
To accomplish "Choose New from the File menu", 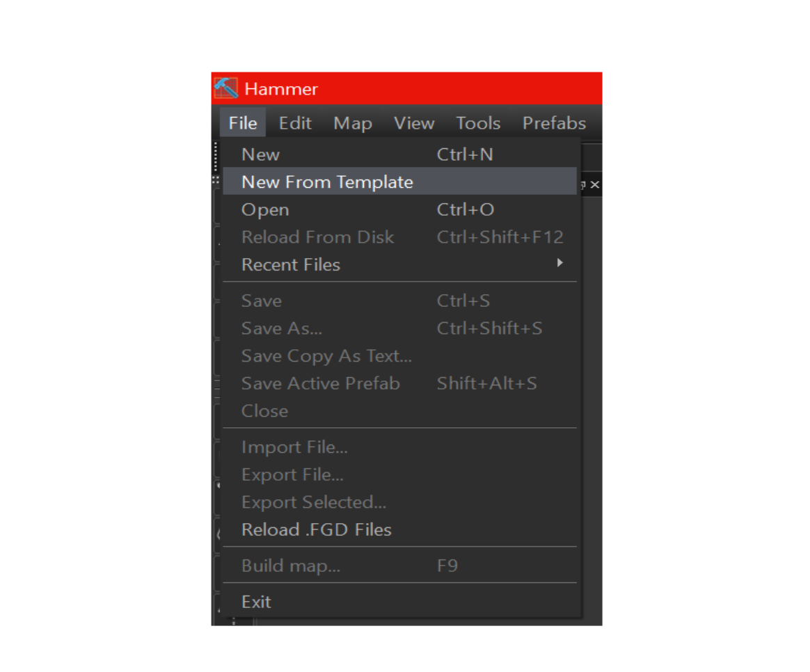I will point(400,154).
